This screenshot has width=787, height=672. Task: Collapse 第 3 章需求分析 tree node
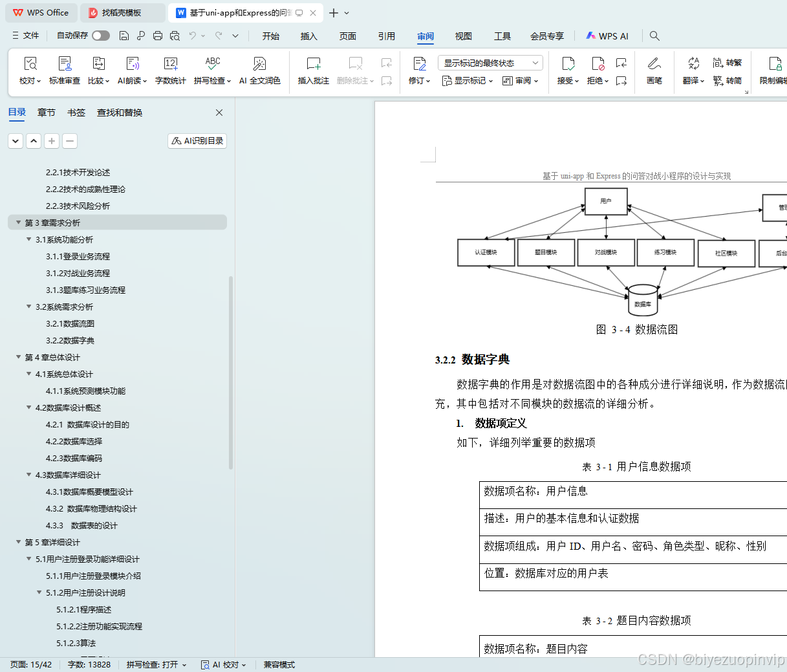[19, 222]
